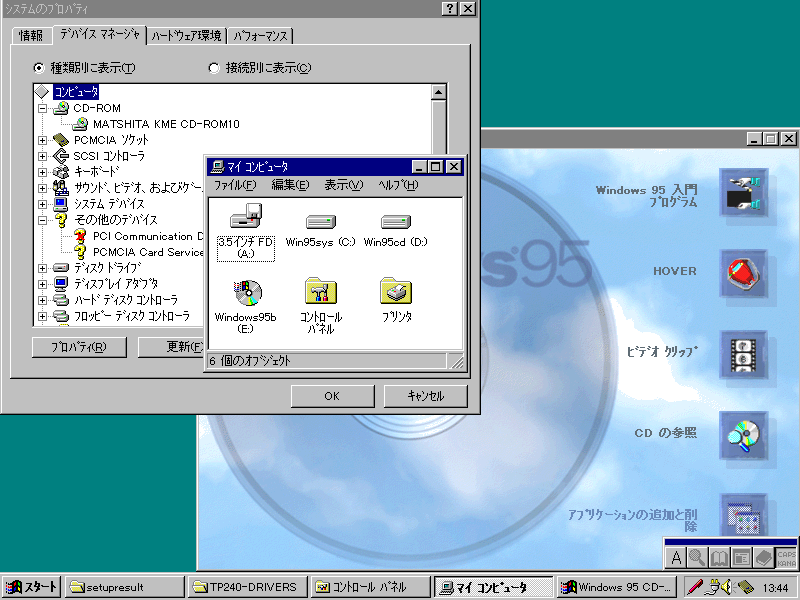Select 接続別に表示 radio button

point(214,68)
